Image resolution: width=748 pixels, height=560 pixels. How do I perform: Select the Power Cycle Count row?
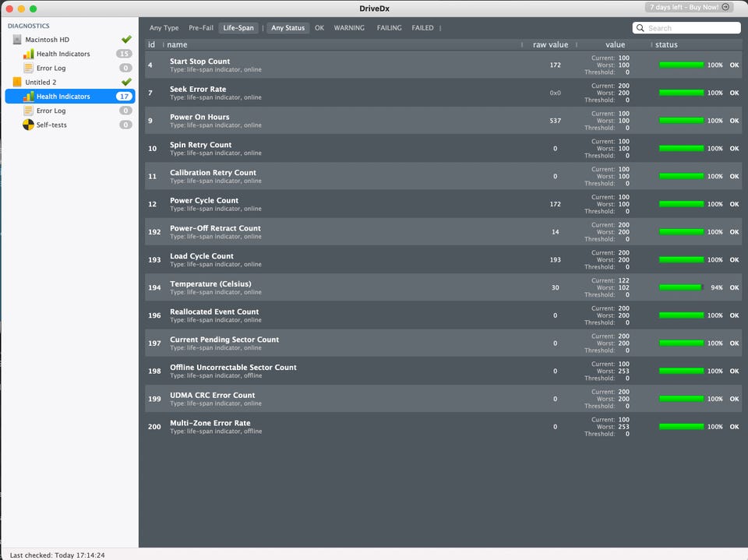(x=443, y=204)
